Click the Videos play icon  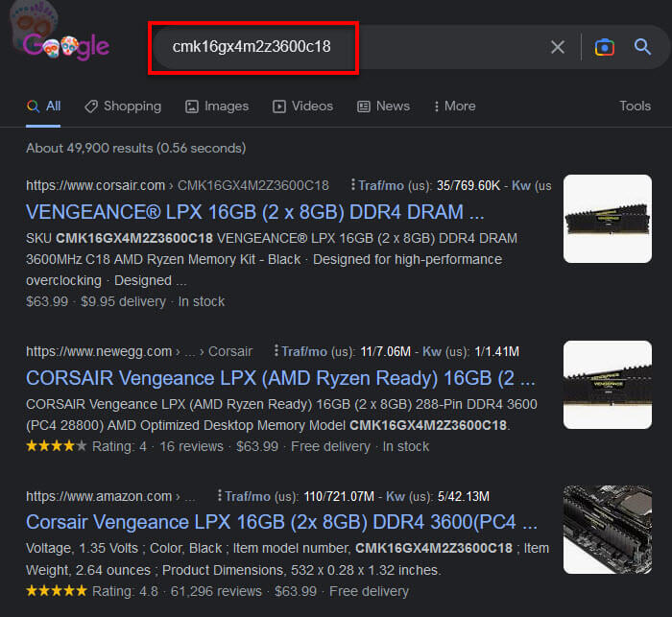point(279,107)
